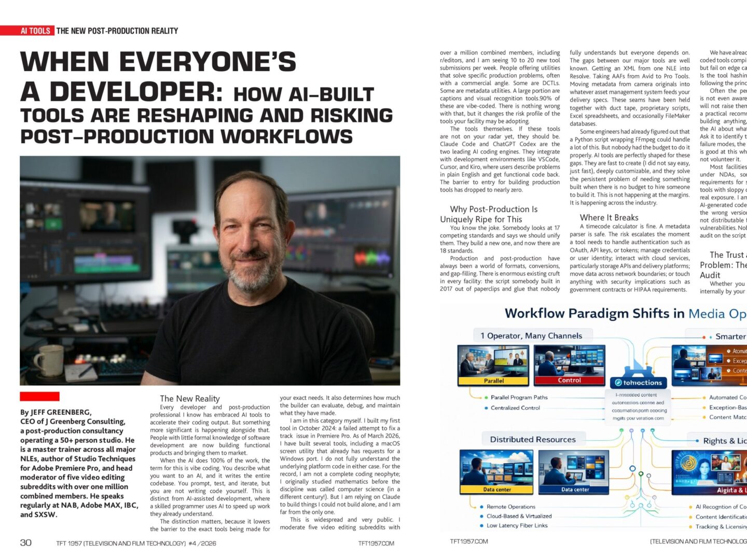The width and height of the screenshot is (747, 560).
Task: Select 'Cloud-Based & Virtualized' bullet
Action: [519, 516]
